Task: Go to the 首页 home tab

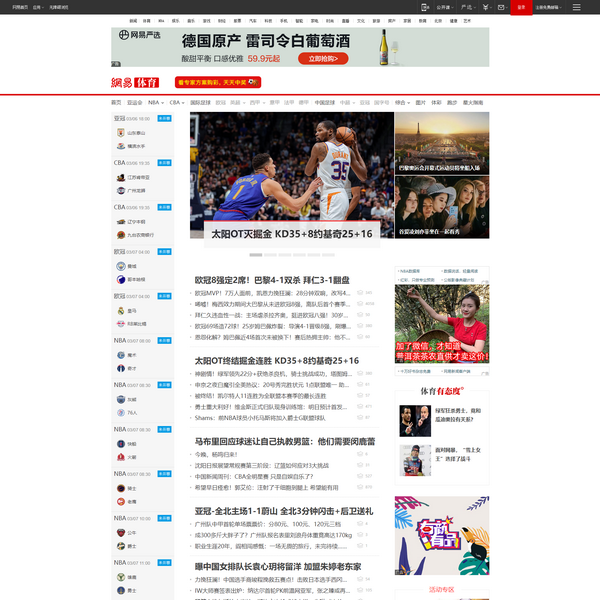Action: click(116, 102)
